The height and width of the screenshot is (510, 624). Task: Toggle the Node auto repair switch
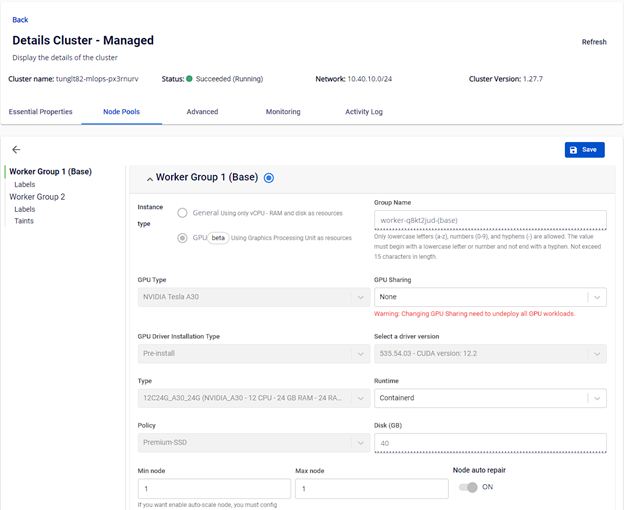467,487
